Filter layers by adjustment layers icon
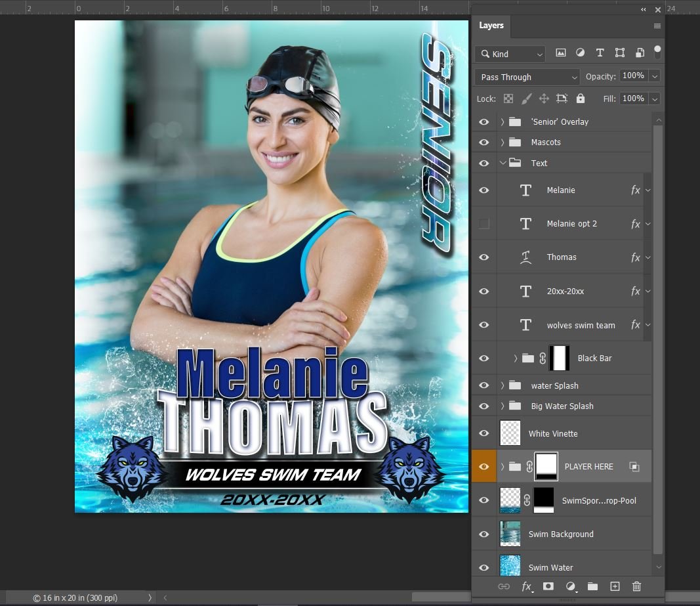The height and width of the screenshot is (606, 700). coord(580,53)
